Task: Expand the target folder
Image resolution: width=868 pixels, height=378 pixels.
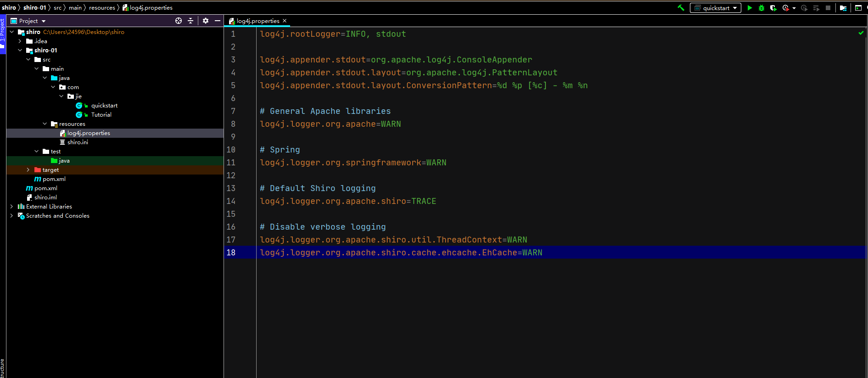Action: 28,170
